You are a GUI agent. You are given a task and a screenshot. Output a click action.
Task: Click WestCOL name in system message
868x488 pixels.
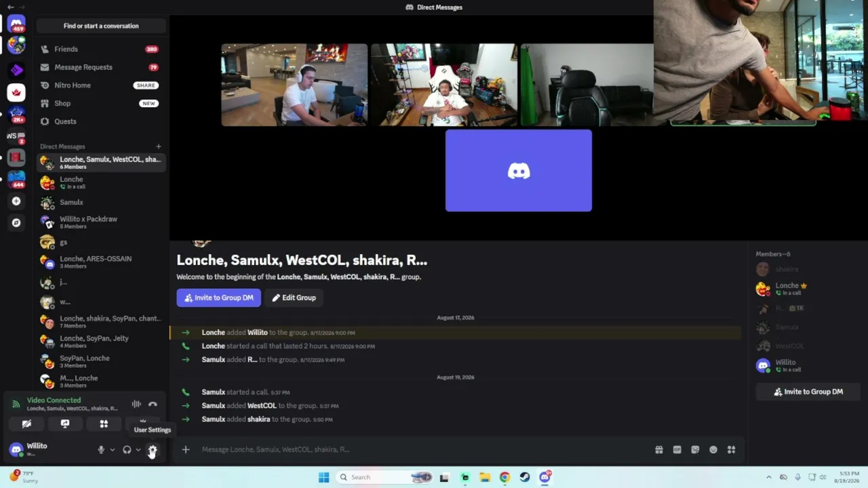pyautogui.click(x=262, y=406)
